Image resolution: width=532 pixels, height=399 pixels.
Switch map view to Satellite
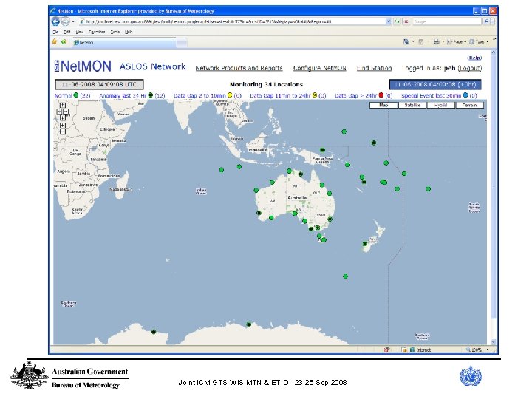point(412,105)
